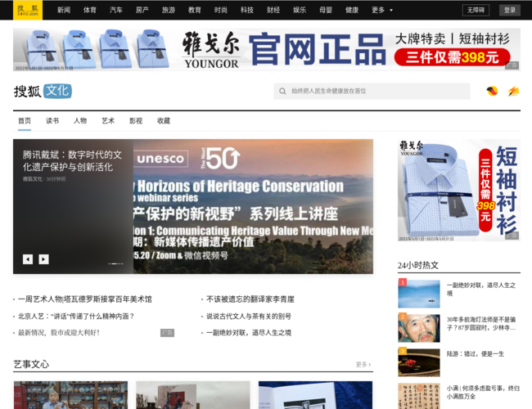Viewport: 532px width, 409px height.
Task: Open article 说说古代文人与茶有关的别号
Action: pos(249,316)
